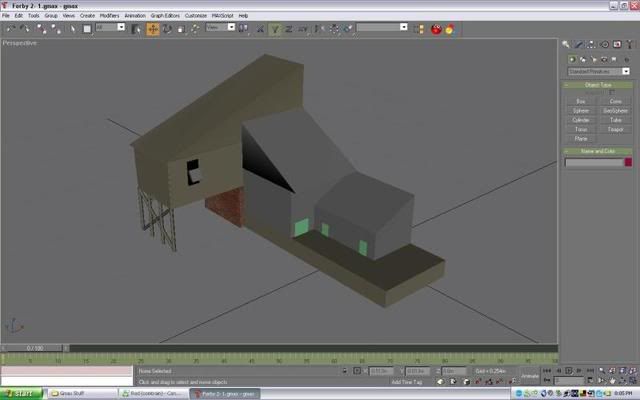This screenshot has width=640, height=400.
Task: Activate the Select and Link tool
Action: click(42, 29)
